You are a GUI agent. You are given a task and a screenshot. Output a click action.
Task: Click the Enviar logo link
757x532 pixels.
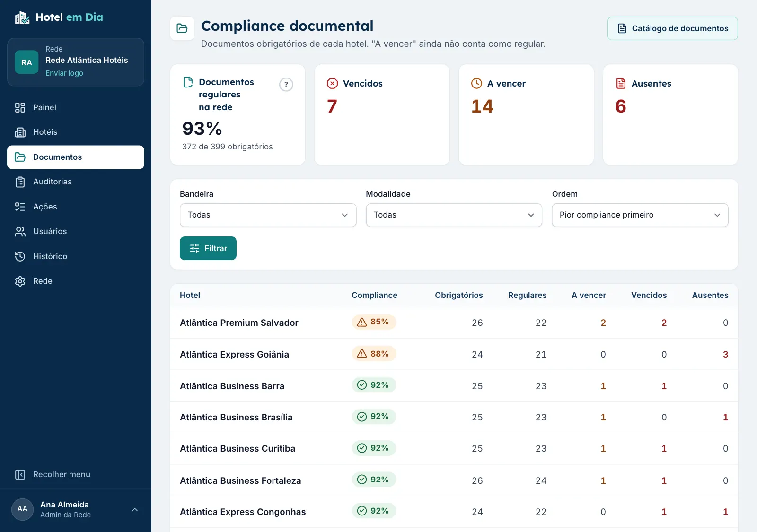64,73
